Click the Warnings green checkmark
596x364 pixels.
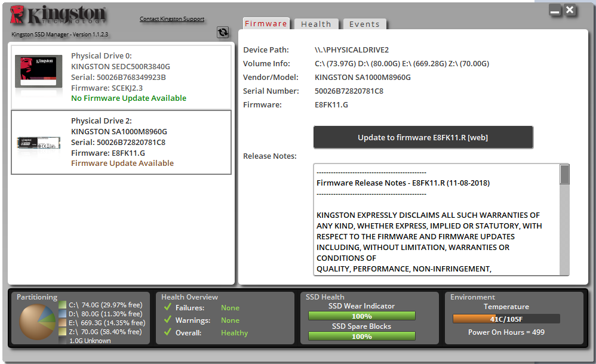(x=168, y=320)
